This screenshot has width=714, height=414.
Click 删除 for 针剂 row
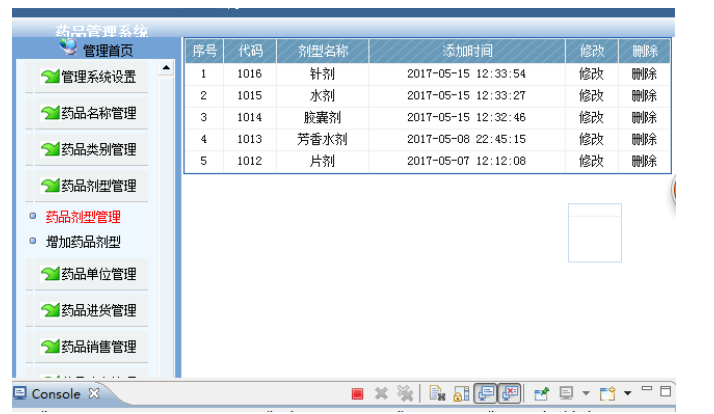644,74
